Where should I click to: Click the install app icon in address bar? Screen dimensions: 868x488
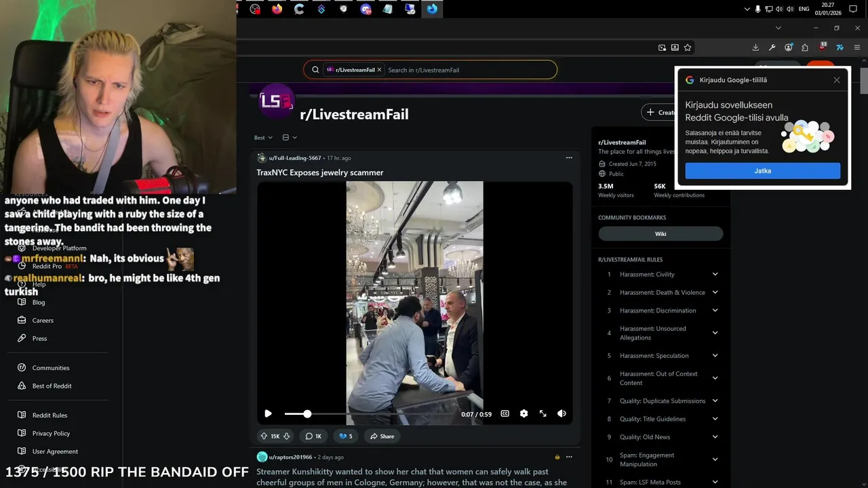click(x=675, y=47)
